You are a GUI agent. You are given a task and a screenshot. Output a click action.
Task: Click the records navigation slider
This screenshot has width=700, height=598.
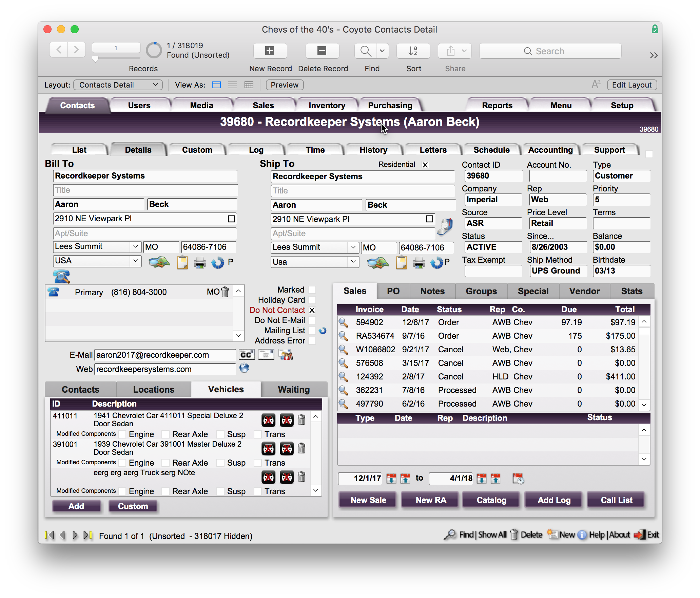(96, 59)
